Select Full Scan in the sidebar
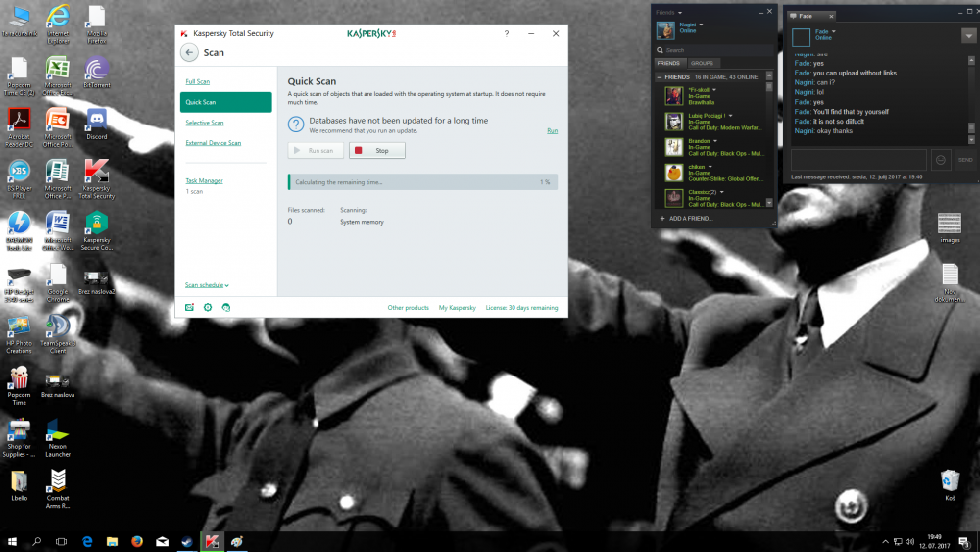 197,81
